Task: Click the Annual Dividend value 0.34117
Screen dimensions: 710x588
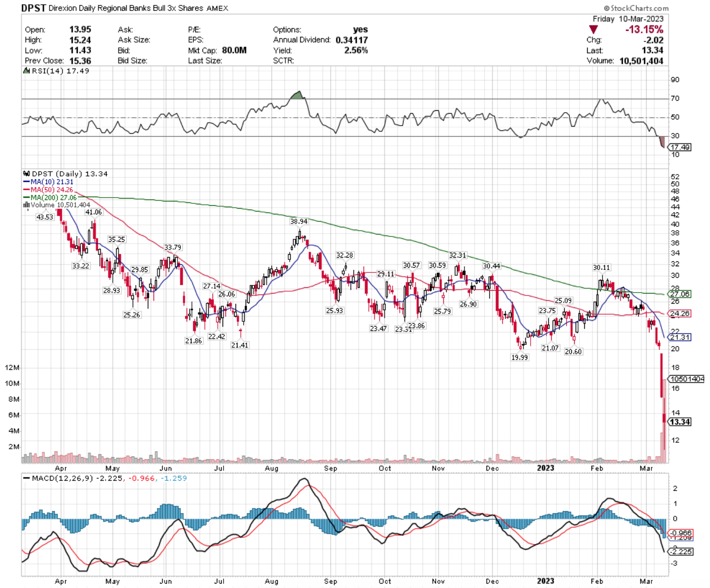Action: coord(352,40)
